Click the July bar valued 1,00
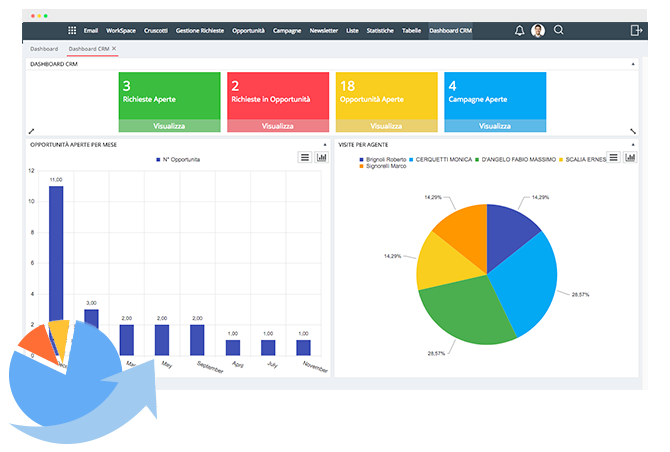 click(x=268, y=348)
